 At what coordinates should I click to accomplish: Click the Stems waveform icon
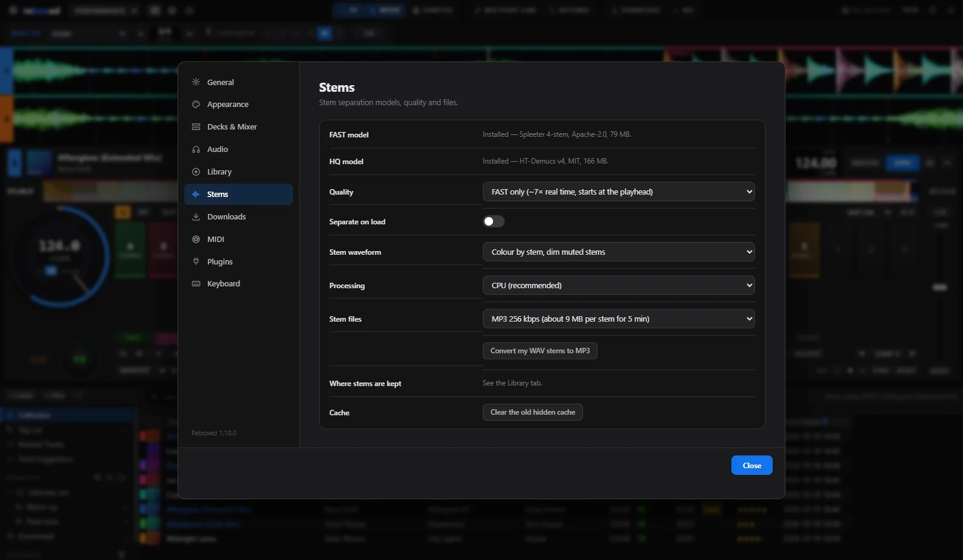(x=196, y=195)
